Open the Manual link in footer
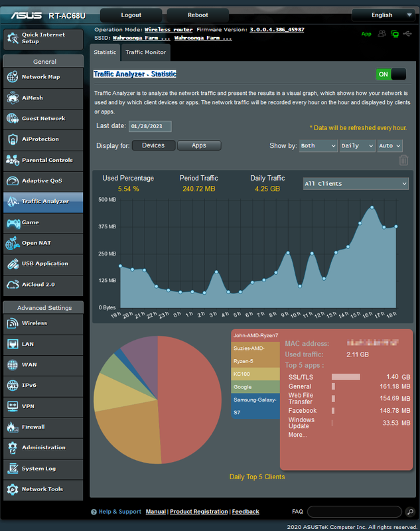This screenshot has height=531, width=420. (x=156, y=512)
